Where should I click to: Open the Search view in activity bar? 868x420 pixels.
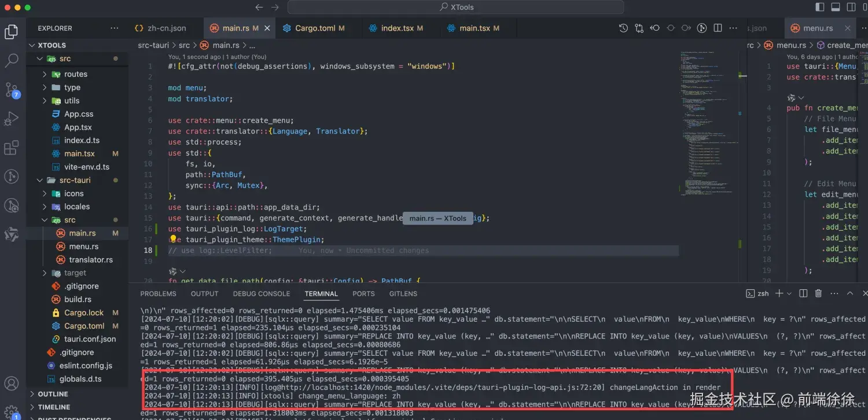tap(12, 60)
